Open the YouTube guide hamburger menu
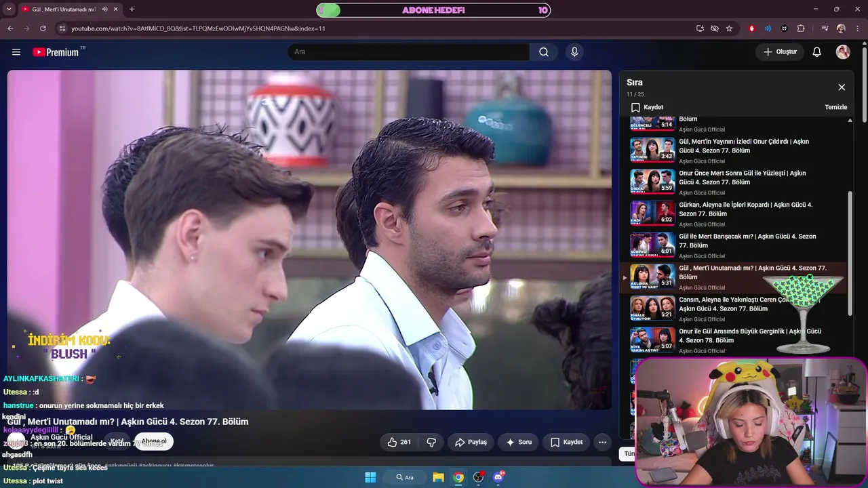The width and height of the screenshot is (868, 488). pyautogui.click(x=16, y=52)
